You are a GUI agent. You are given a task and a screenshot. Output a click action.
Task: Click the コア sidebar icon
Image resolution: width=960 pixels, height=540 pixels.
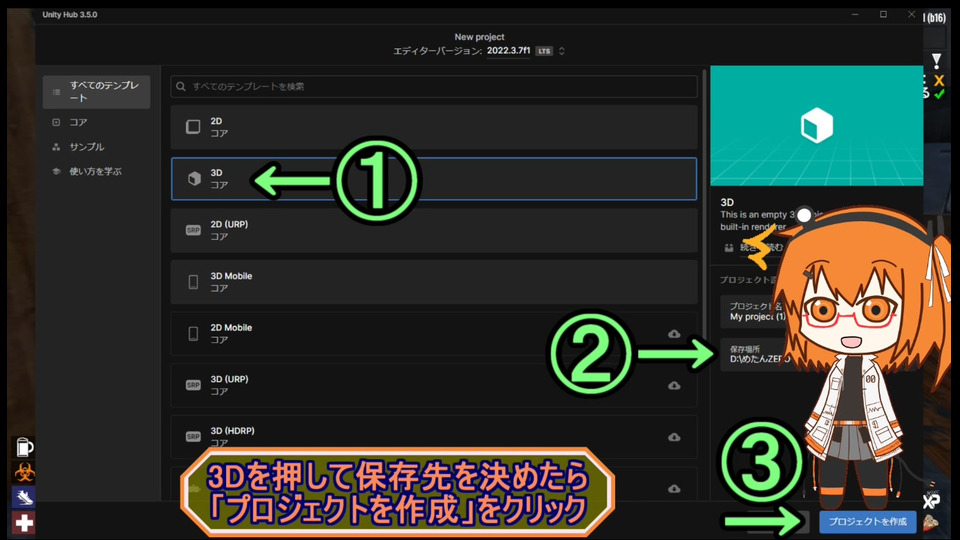[56, 122]
